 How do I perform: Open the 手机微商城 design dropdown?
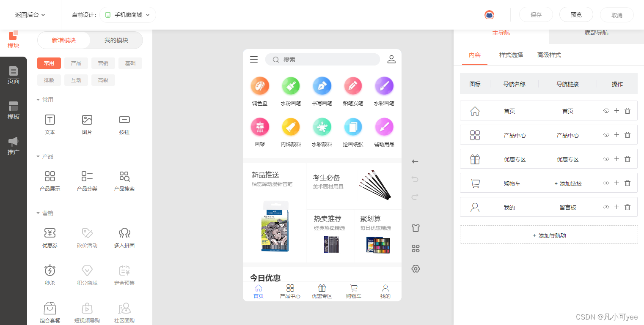click(x=128, y=15)
